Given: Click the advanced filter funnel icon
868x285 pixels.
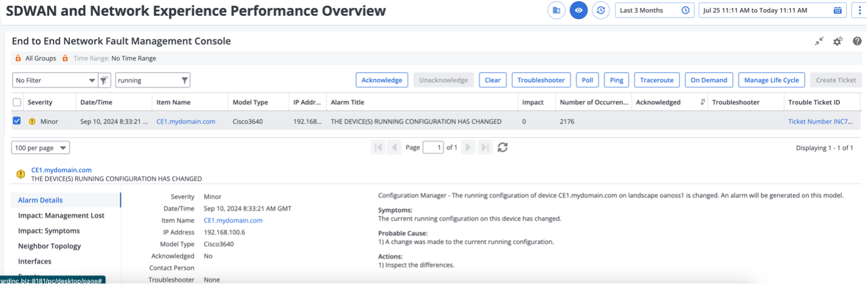Looking at the screenshot, I should 104,80.
